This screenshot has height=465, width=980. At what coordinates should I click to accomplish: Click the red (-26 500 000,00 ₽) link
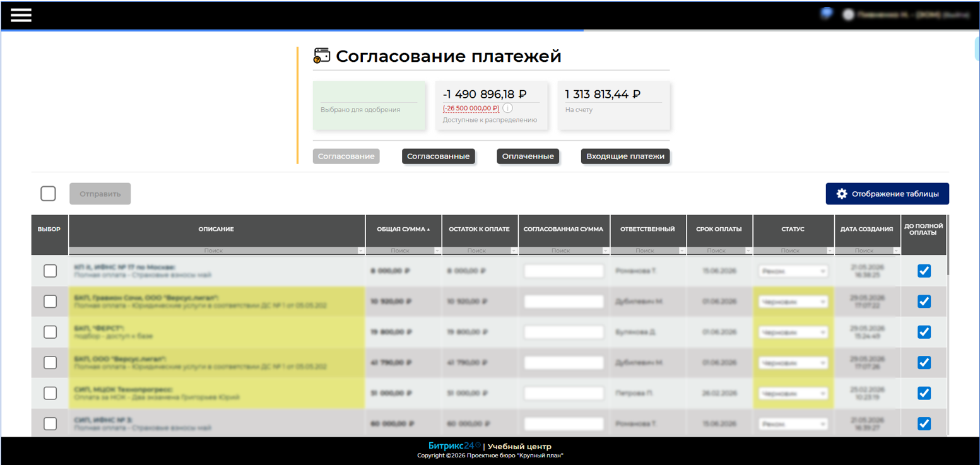click(471, 108)
